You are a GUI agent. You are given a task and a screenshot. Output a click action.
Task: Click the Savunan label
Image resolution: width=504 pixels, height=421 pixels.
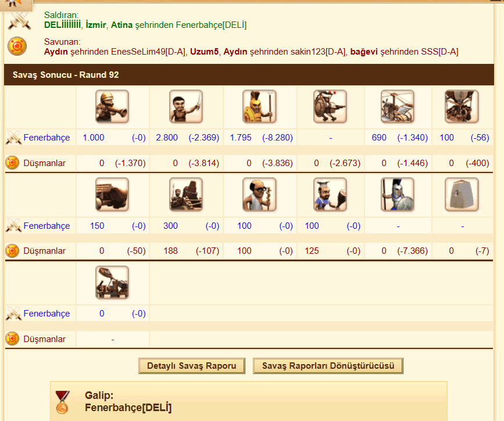[62, 42]
